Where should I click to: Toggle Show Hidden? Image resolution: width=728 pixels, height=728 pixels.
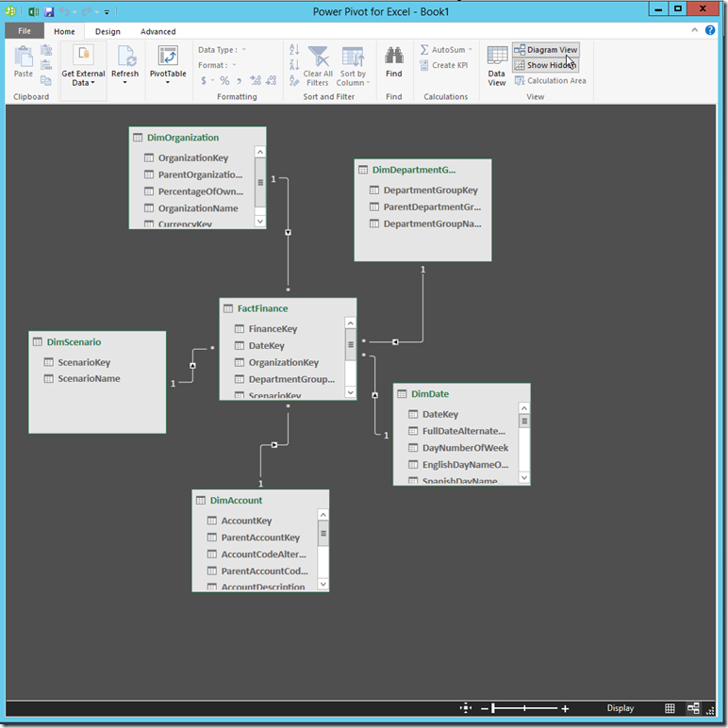pos(546,65)
